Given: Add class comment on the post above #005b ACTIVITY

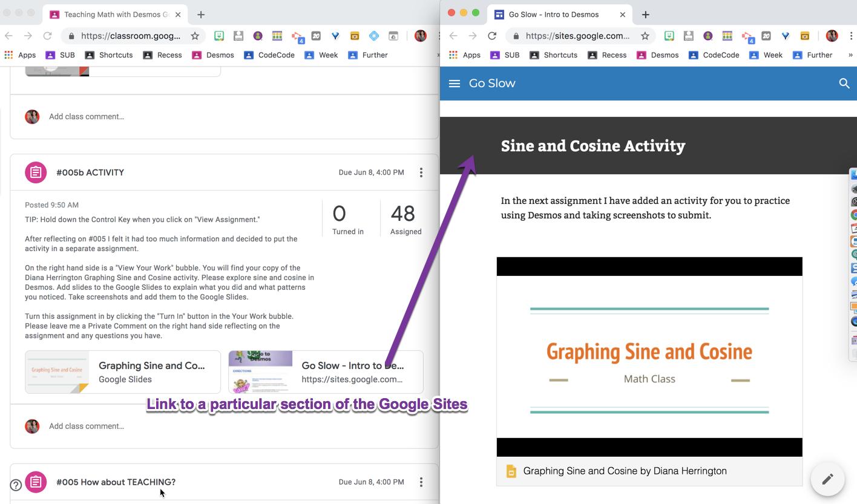Looking at the screenshot, I should pyautogui.click(x=87, y=117).
